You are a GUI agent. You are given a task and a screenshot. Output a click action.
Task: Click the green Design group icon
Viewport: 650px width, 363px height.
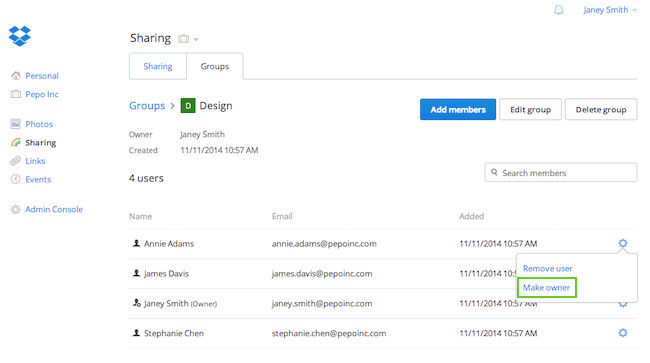point(188,106)
